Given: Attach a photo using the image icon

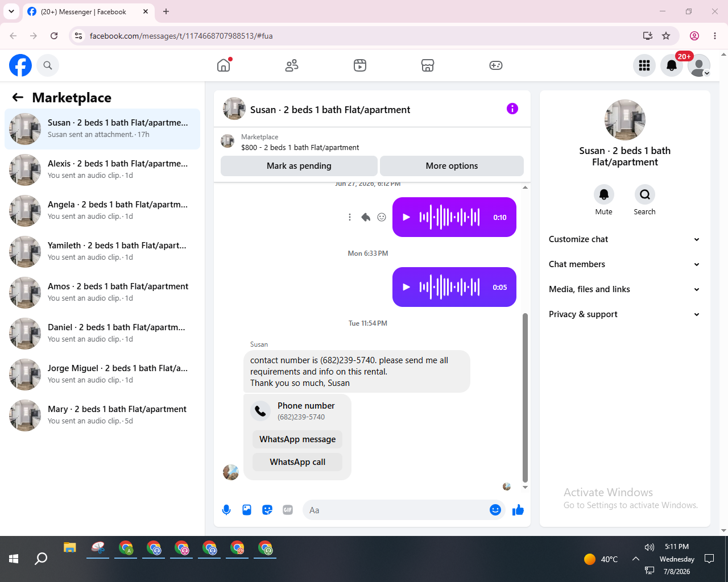Looking at the screenshot, I should (247, 510).
